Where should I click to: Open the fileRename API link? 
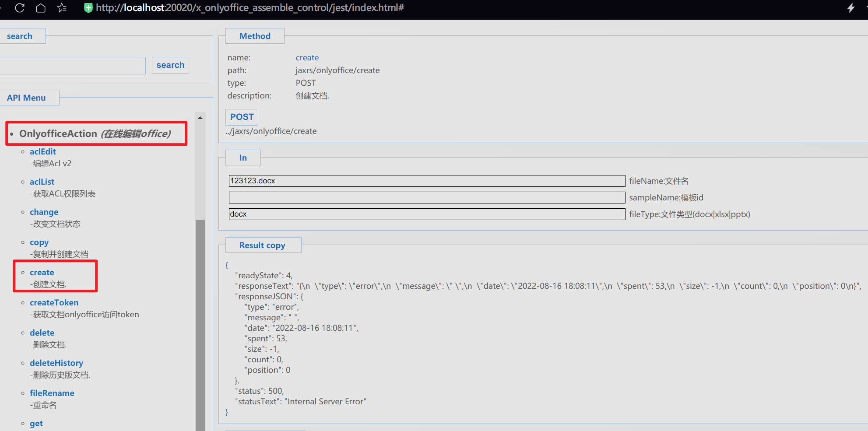click(52, 393)
